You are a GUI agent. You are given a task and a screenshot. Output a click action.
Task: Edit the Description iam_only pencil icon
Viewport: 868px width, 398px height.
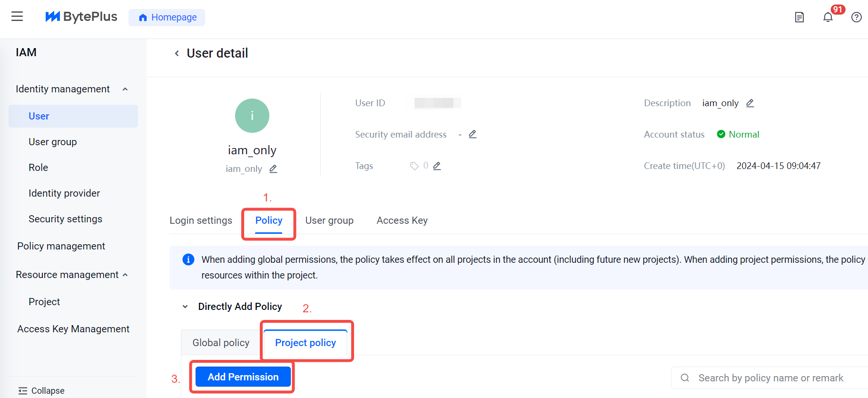point(750,103)
